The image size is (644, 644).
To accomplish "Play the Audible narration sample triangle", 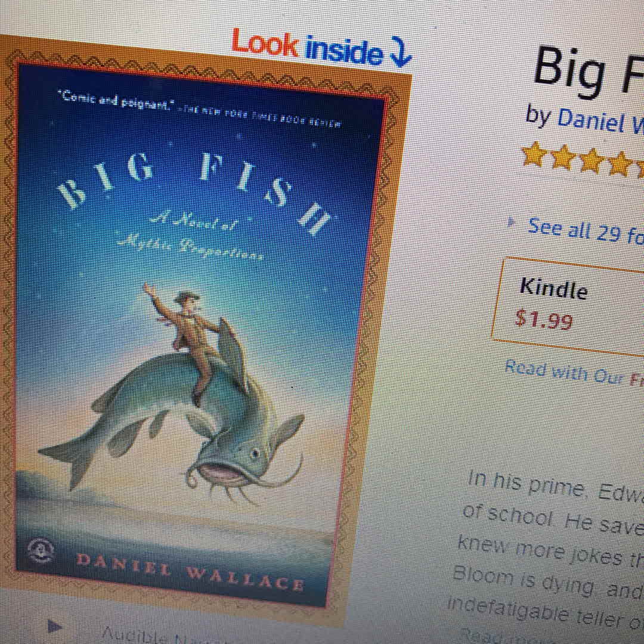I will 55,627.
